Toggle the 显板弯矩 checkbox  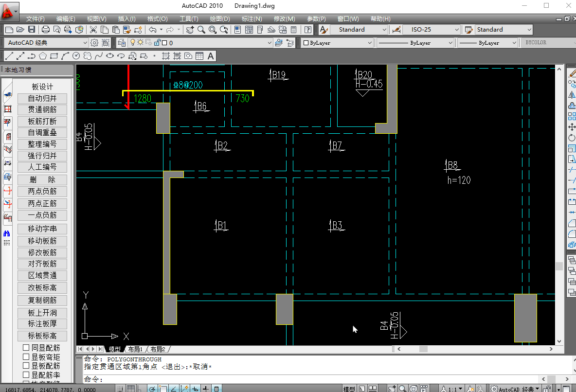pos(26,356)
